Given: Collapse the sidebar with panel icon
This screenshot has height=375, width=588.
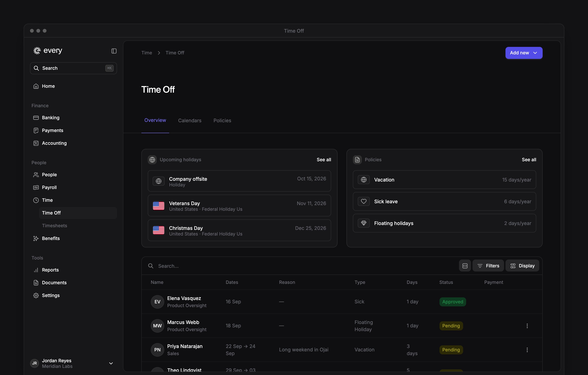Looking at the screenshot, I should pyautogui.click(x=114, y=51).
